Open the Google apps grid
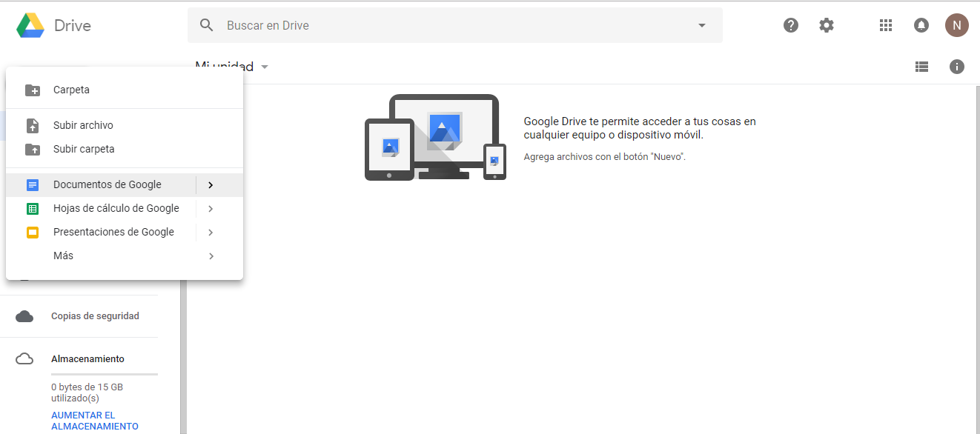 885,25
